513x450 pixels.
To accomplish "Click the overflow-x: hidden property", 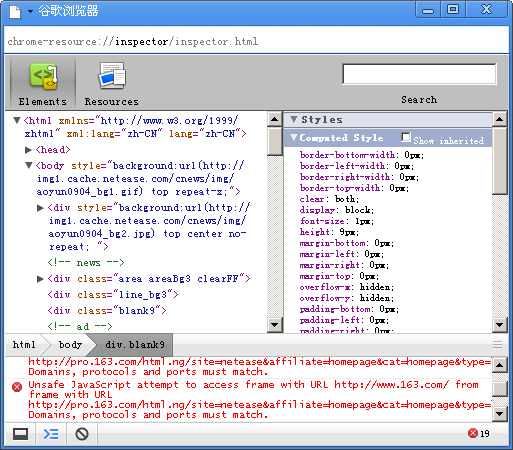I will coord(347,287).
